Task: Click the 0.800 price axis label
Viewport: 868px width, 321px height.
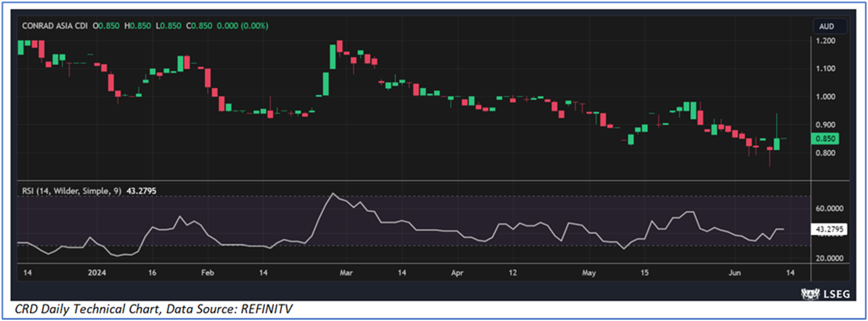Action: click(826, 154)
